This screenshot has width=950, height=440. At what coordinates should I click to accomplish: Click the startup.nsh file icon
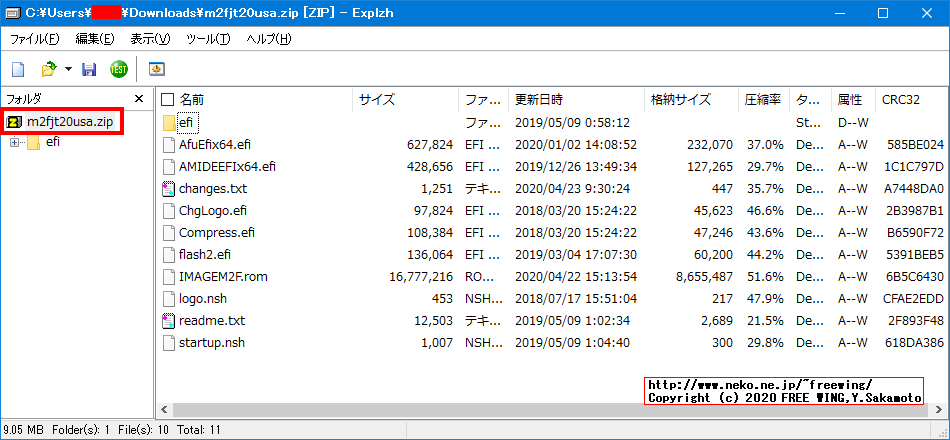(x=169, y=343)
